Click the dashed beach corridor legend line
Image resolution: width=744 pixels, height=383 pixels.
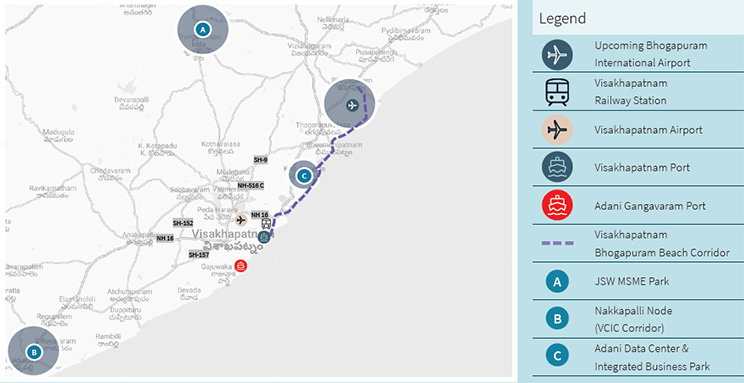pos(558,243)
